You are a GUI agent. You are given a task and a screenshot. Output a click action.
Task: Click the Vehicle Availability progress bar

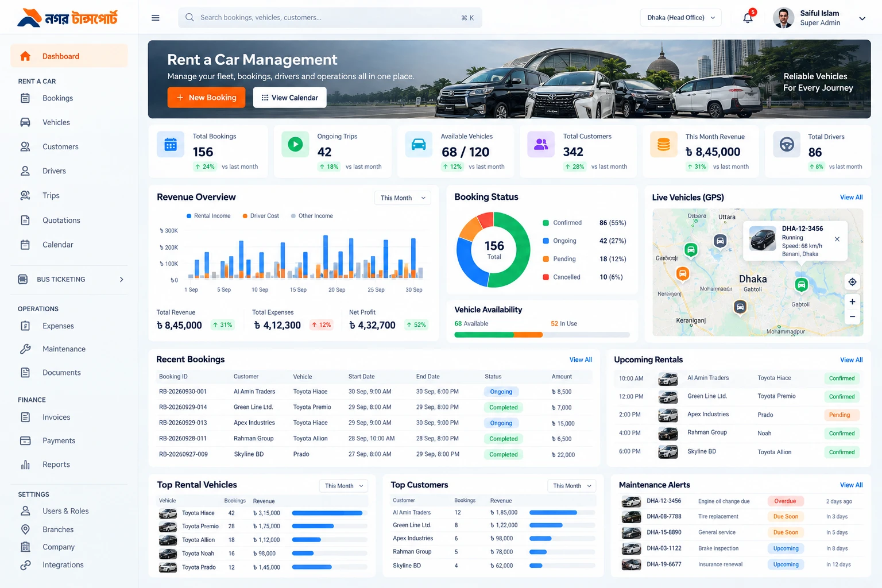pos(541,335)
